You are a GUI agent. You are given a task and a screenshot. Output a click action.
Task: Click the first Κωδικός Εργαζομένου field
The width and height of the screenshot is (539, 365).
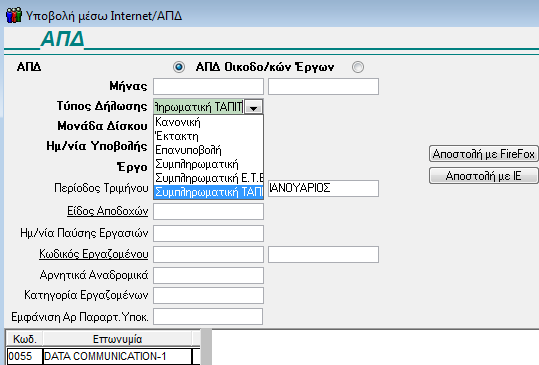(x=208, y=254)
